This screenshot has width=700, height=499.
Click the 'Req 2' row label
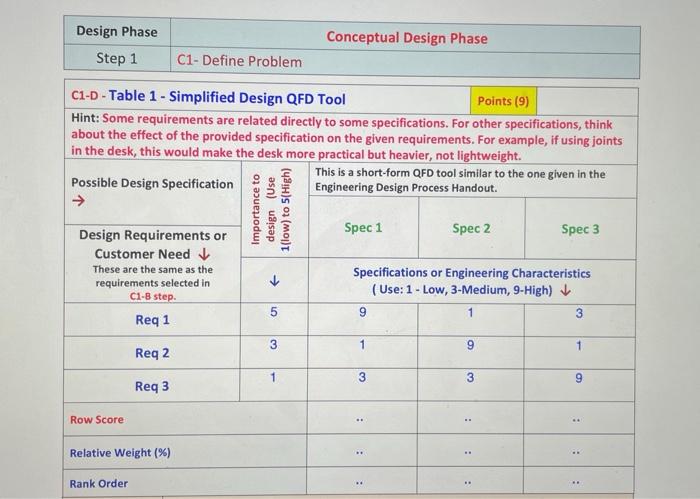point(152,353)
